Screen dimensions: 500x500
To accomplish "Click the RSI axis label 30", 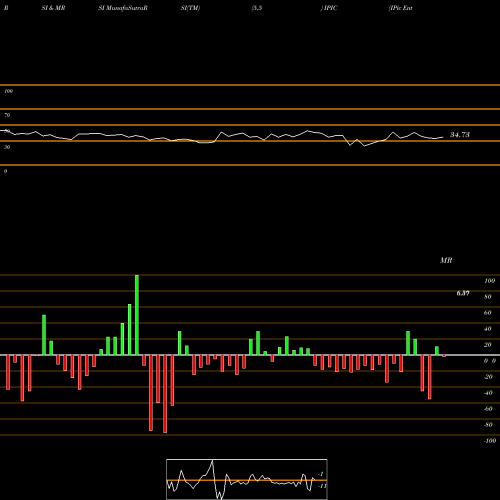I will pyautogui.click(x=7, y=147).
